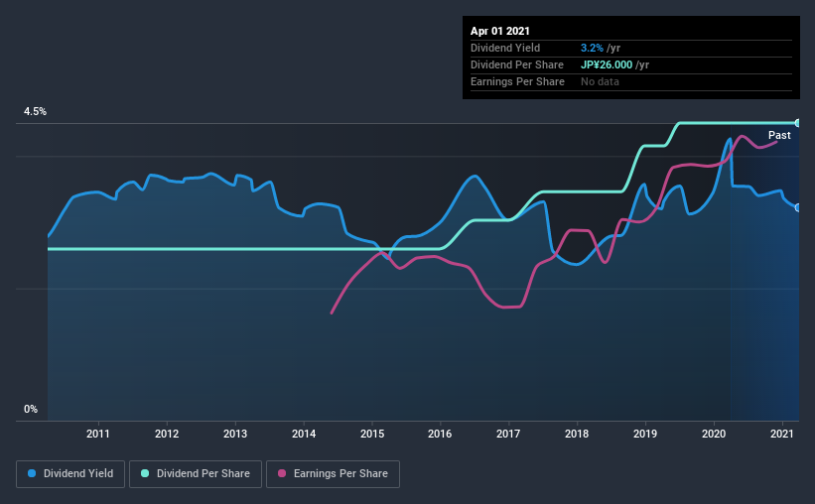The height and width of the screenshot is (504, 815).
Task: Click the 0% y-axis label
Action: (31, 410)
